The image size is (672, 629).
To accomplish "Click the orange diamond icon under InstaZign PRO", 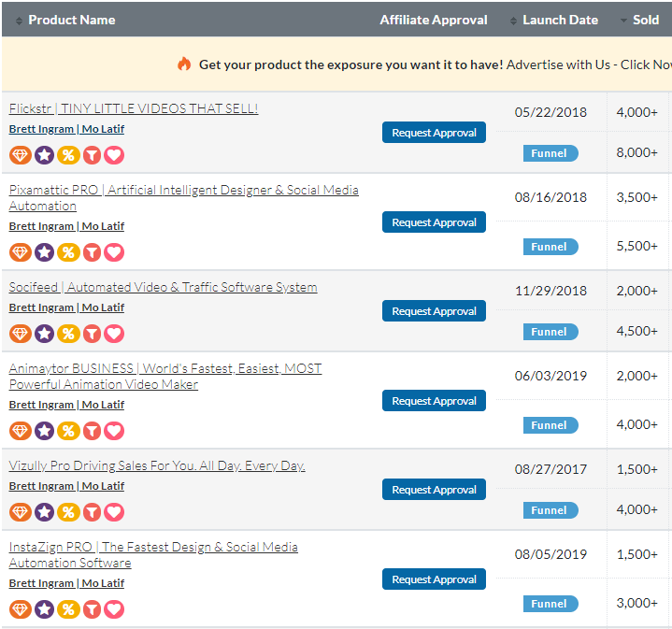I will pos(21,609).
